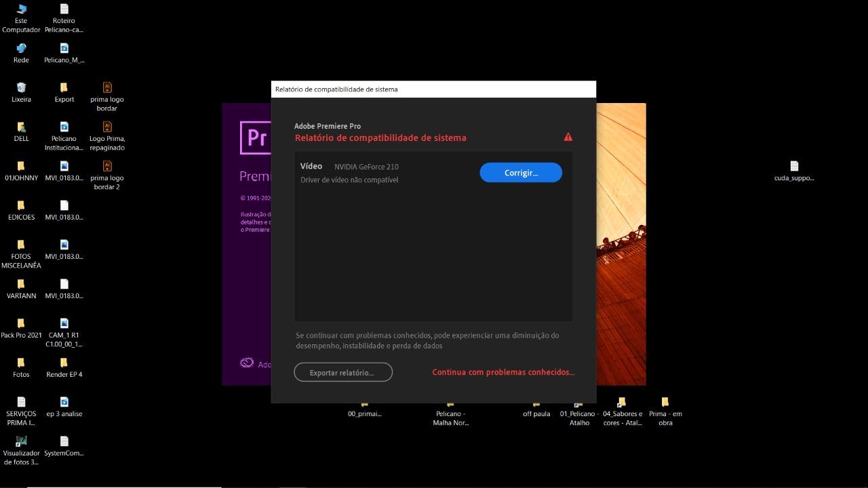Click 'Driver de vídeo não compatível' message
The image size is (868, 488).
349,180
